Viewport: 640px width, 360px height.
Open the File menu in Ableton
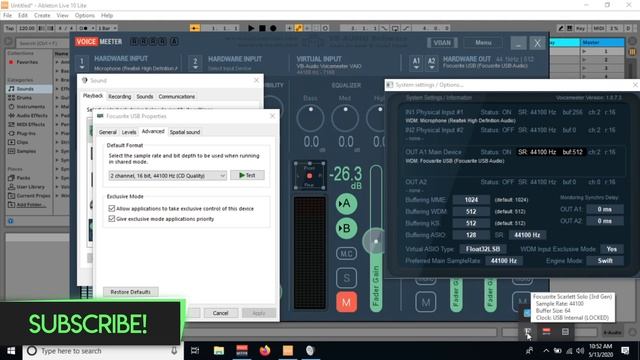(x=7, y=16)
